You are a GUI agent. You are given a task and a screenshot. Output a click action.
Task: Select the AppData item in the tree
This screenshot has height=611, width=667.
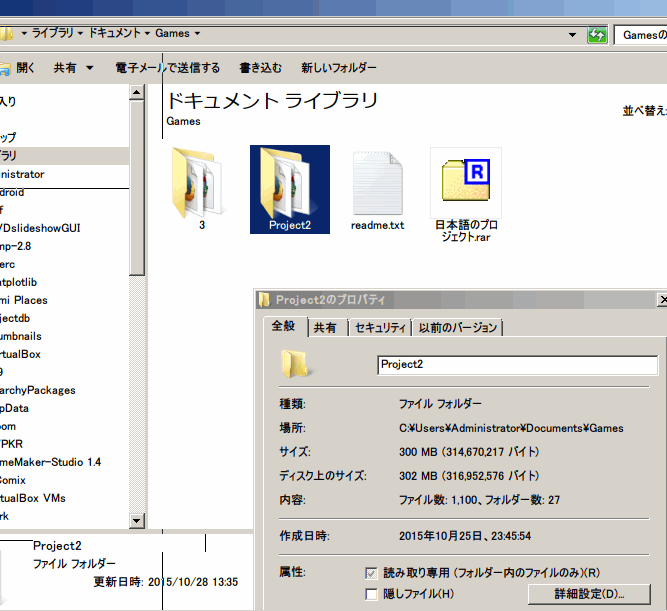14,408
